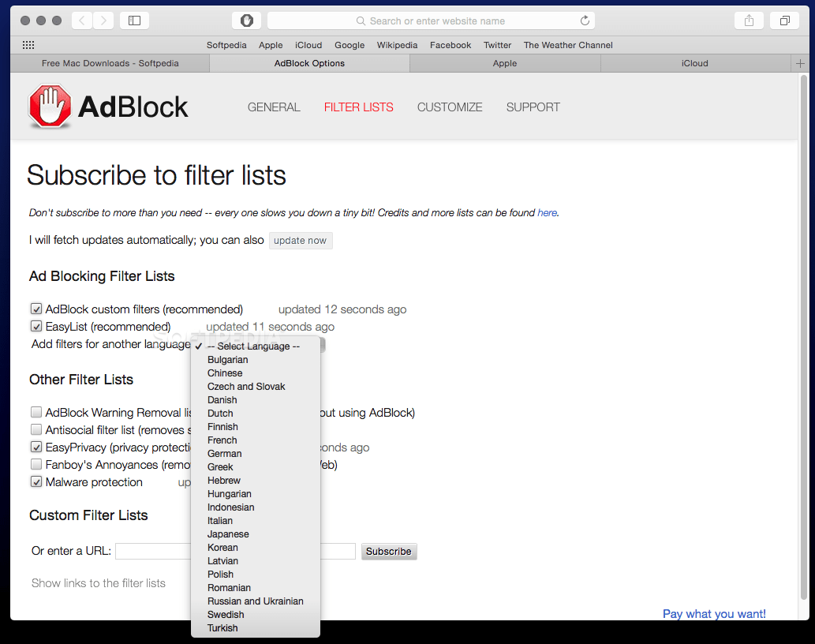Screen dimensions: 815x644
Task: Open Softpedia bookmark in favorites bar
Action: 226,45
